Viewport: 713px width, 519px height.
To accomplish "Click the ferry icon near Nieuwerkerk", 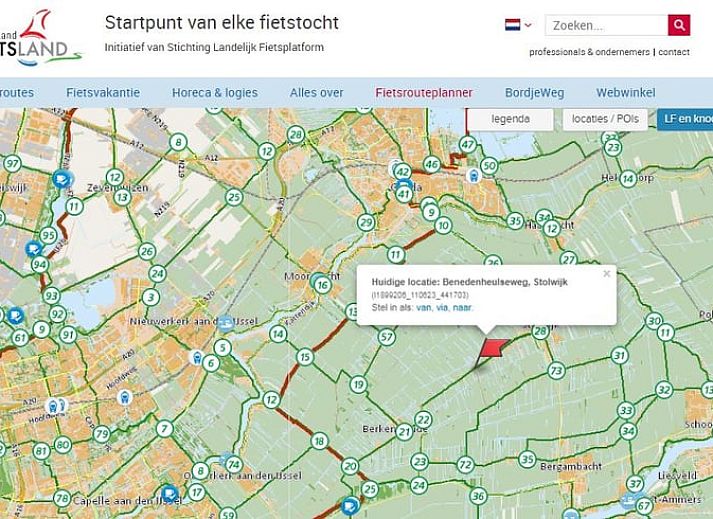I will [x=226, y=323].
